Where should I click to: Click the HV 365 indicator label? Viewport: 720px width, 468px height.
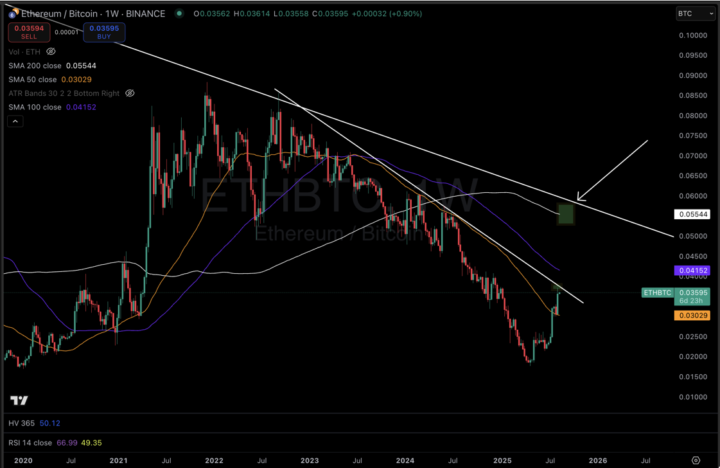click(x=22, y=423)
